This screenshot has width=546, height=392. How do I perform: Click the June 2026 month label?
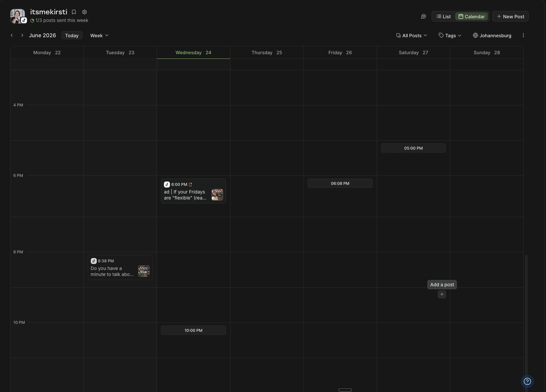[43, 35]
